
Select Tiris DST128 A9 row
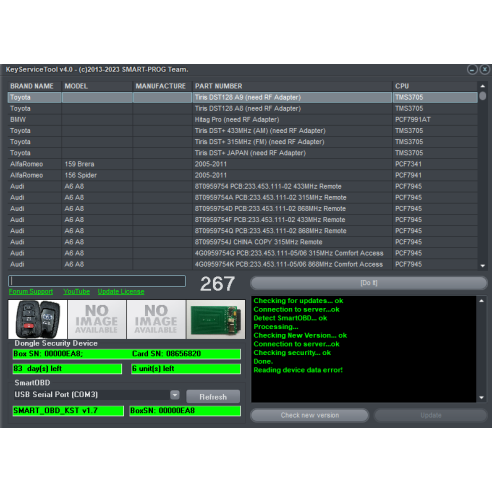click(243, 97)
